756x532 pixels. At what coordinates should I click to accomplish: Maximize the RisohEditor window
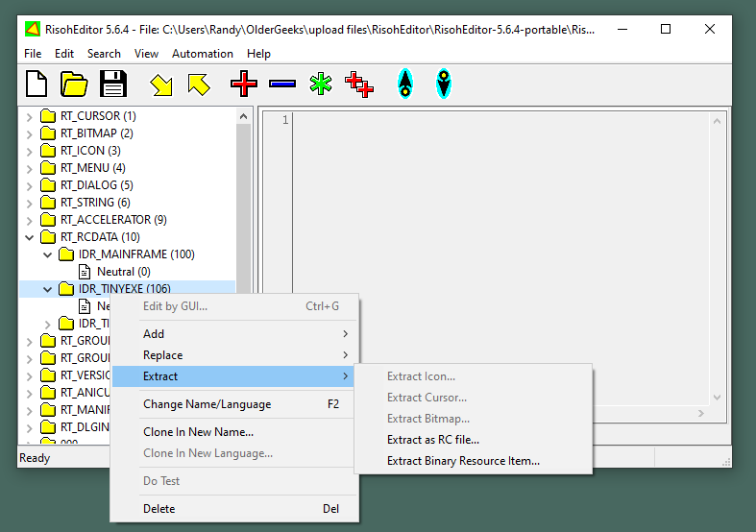point(666,30)
